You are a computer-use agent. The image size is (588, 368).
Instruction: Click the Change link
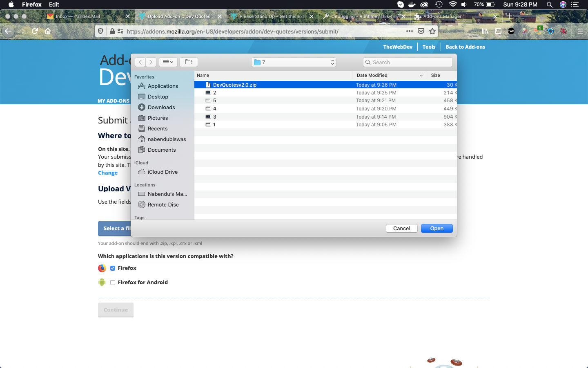[108, 173]
